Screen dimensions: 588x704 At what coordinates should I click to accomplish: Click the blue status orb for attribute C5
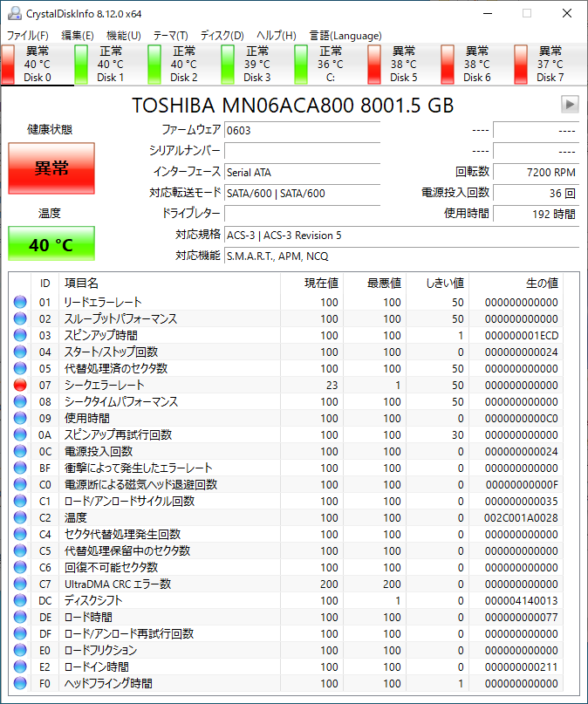point(20,550)
